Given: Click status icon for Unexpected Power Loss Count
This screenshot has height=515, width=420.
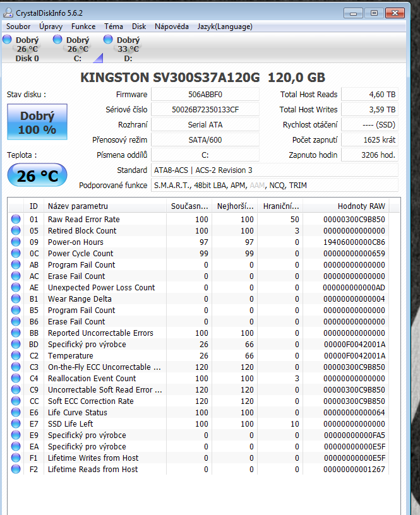Looking at the screenshot, I should (16, 287).
